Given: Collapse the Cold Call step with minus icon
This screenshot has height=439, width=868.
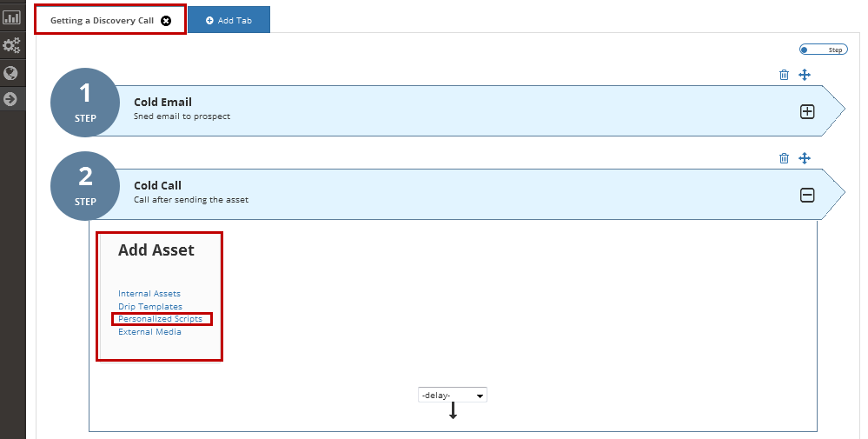Looking at the screenshot, I should [807, 195].
